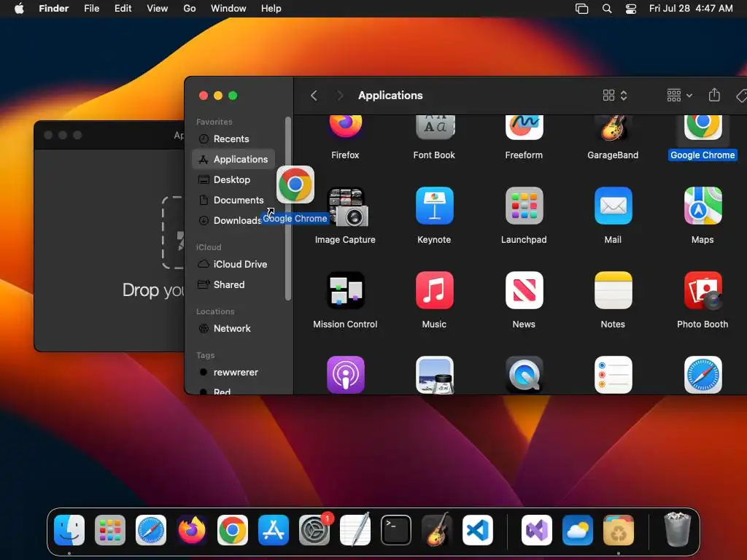Open Visual Studio Code from the Dock

pos(478,530)
